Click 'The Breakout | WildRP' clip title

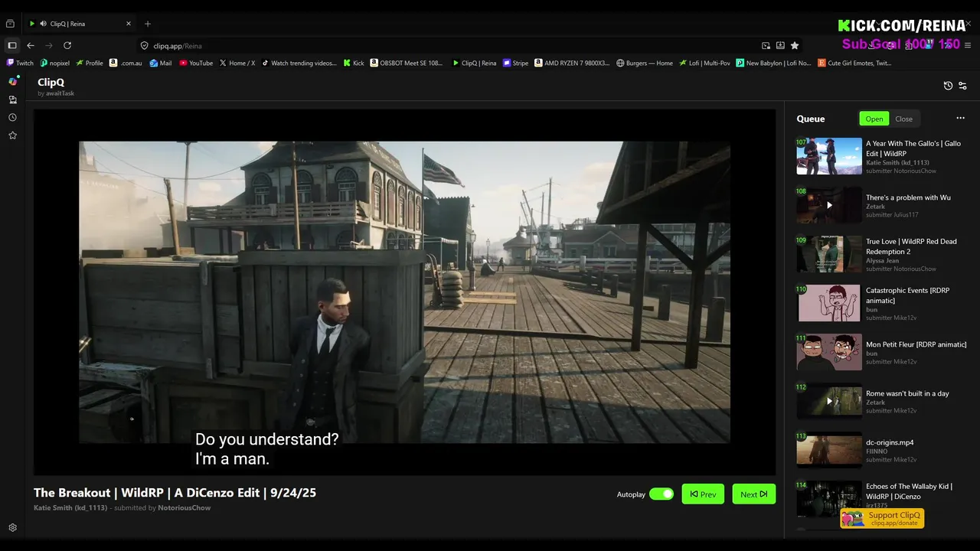point(175,493)
